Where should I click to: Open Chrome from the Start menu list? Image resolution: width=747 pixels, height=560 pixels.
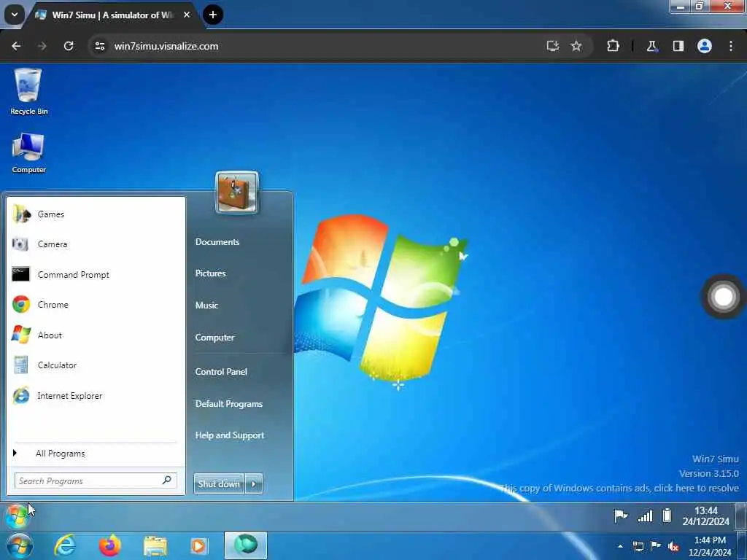click(x=96, y=305)
